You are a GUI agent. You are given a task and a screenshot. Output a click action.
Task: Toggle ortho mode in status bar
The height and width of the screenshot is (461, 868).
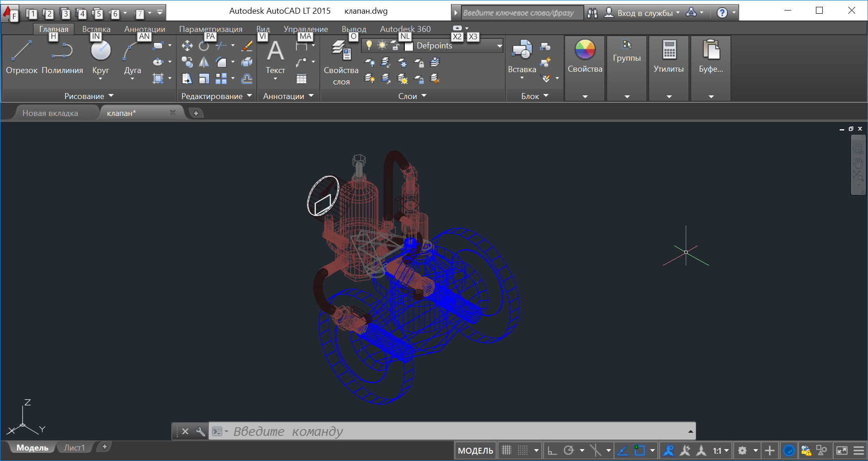pos(552,451)
